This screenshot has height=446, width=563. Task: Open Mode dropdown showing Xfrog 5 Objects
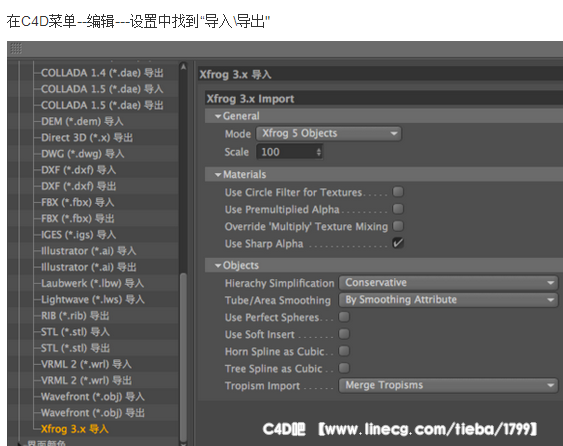329,134
